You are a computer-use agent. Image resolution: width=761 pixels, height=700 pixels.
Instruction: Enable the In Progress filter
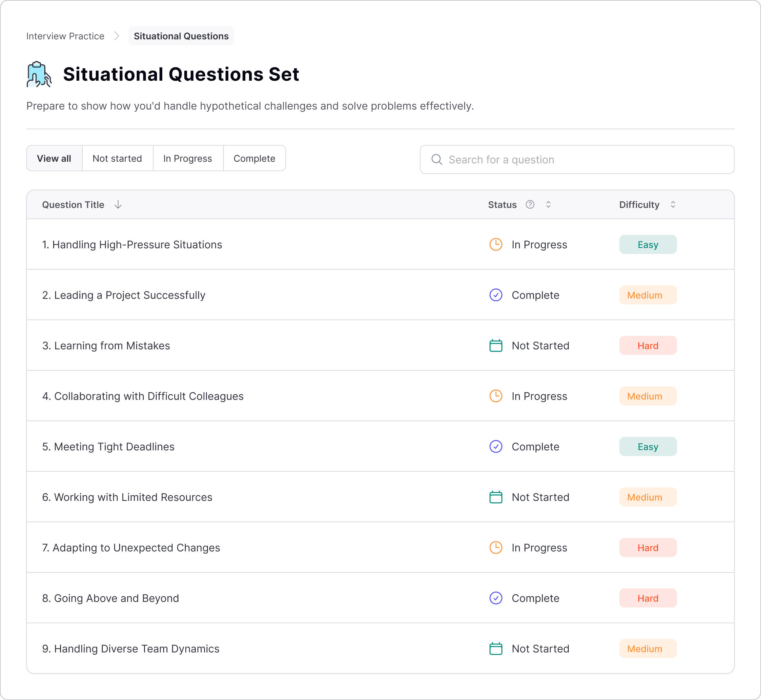tap(188, 158)
